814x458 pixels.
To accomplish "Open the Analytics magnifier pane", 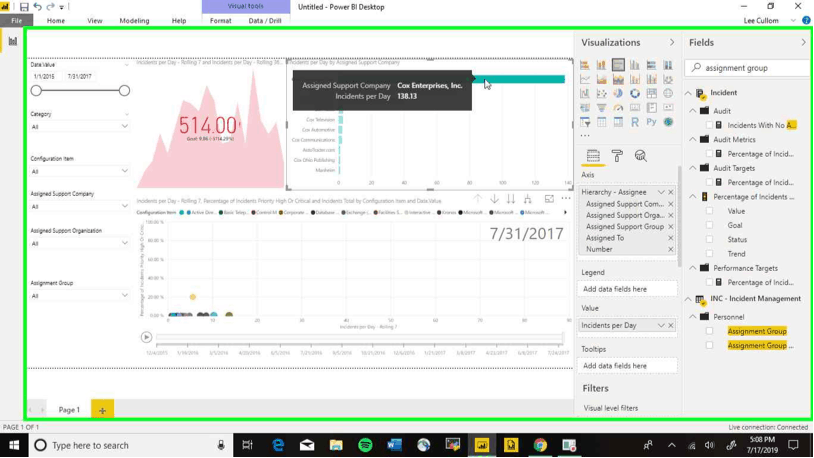I will pyautogui.click(x=641, y=156).
